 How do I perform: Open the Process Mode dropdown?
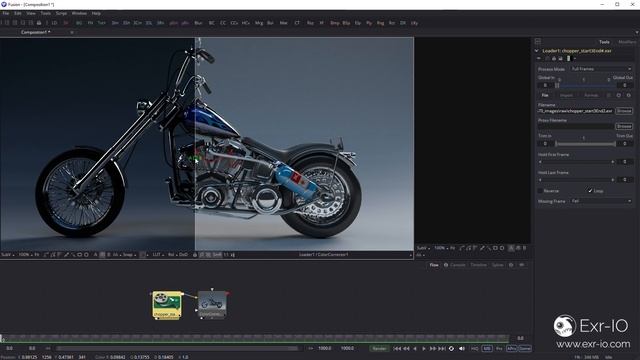(601, 69)
